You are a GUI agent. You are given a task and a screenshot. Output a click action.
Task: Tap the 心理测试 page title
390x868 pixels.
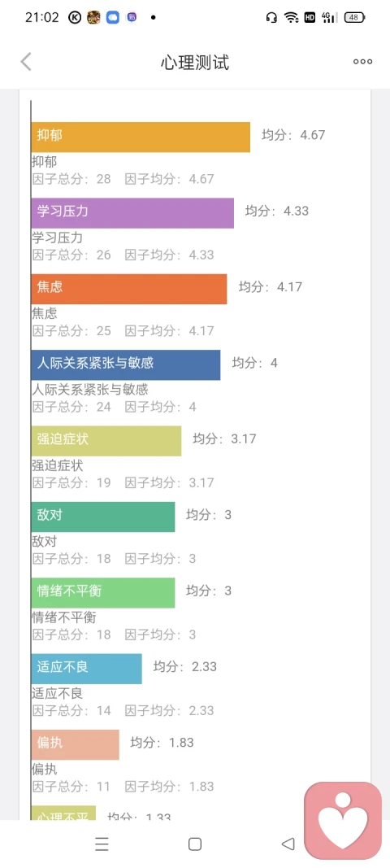tap(195, 62)
